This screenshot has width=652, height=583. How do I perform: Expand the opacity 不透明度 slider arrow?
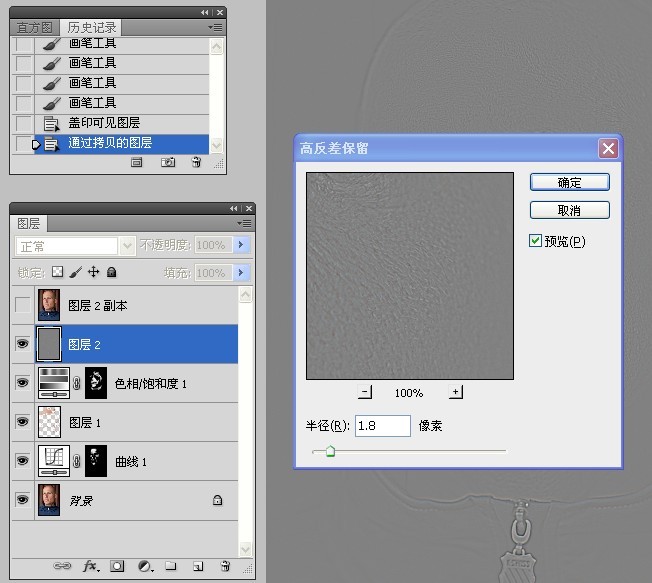(x=240, y=245)
